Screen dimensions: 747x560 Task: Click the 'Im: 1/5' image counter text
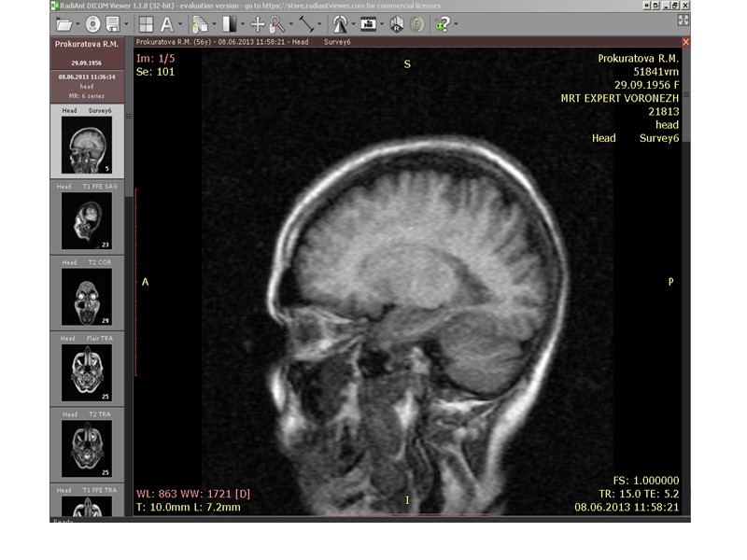coord(155,59)
